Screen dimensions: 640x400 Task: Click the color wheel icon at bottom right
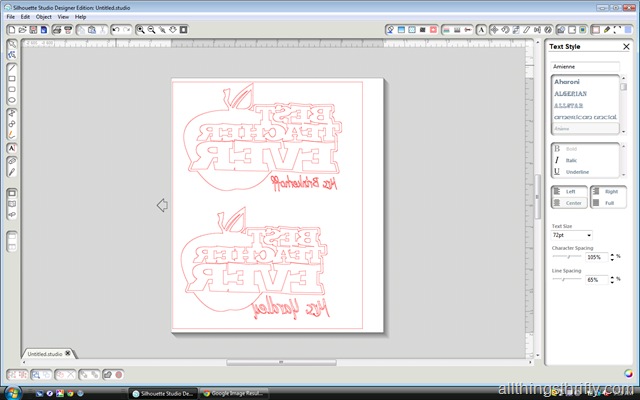click(x=629, y=373)
